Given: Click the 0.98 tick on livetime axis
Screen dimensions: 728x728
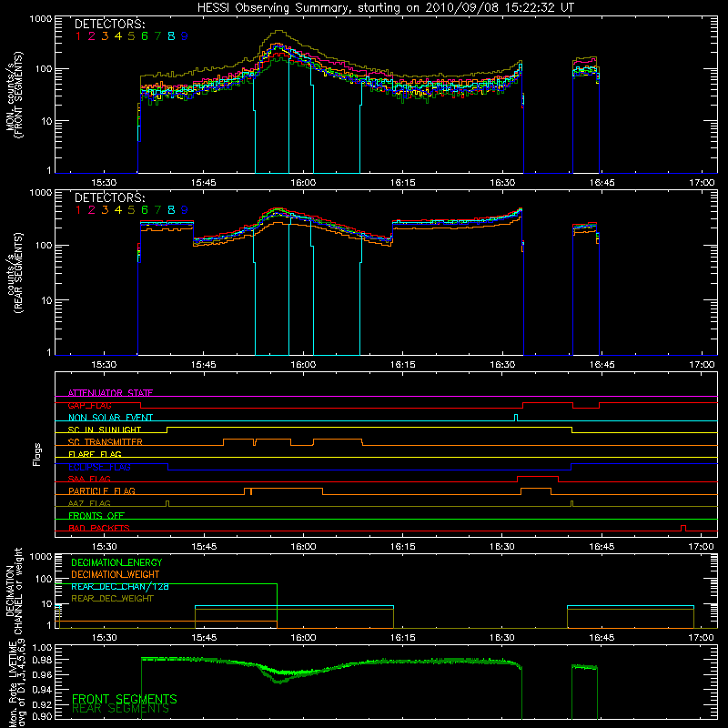Looking at the screenshot, I should pos(43,661).
